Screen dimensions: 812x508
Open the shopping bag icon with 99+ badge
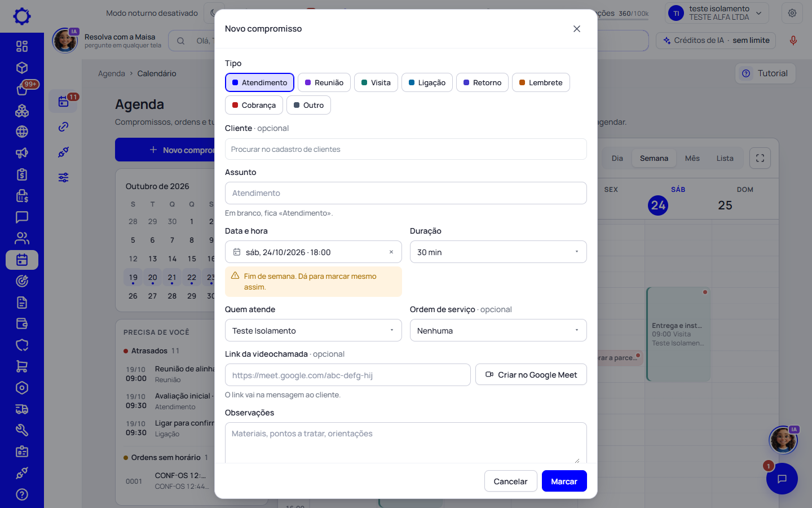tap(22, 89)
